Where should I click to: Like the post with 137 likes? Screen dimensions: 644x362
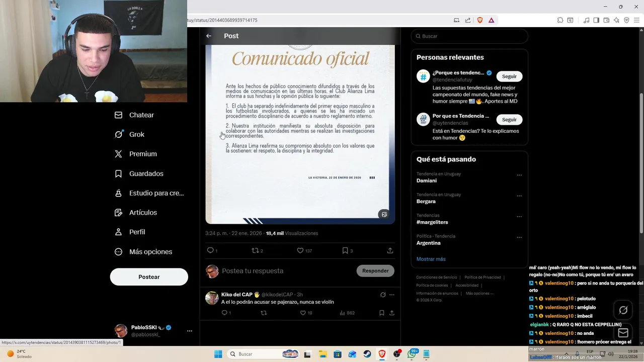click(x=300, y=250)
